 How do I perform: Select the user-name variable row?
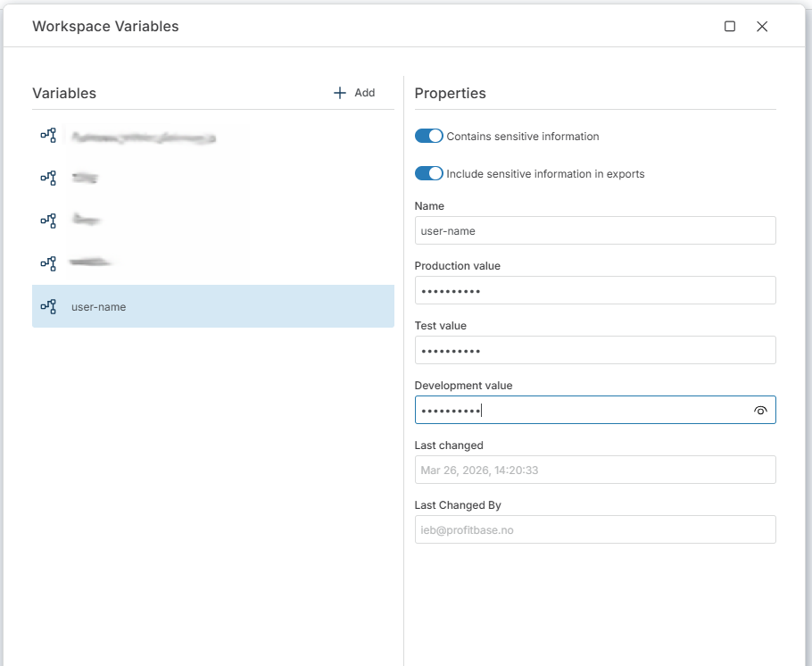tap(212, 306)
